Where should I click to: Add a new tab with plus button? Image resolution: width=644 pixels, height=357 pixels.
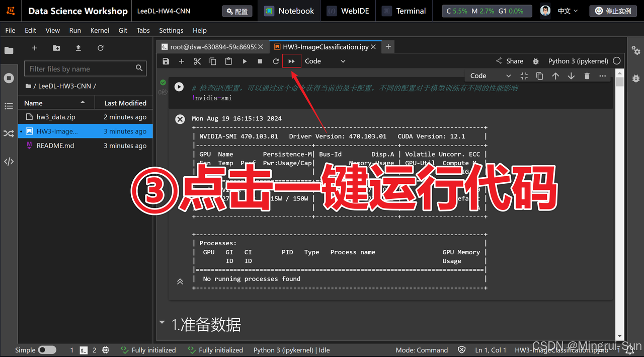388,46
